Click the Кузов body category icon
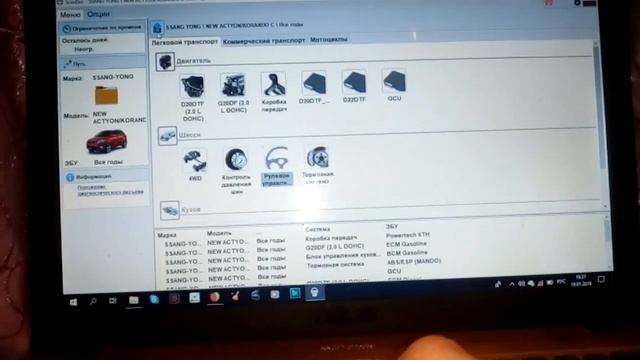Viewport: 640px width, 360px height. click(x=170, y=211)
